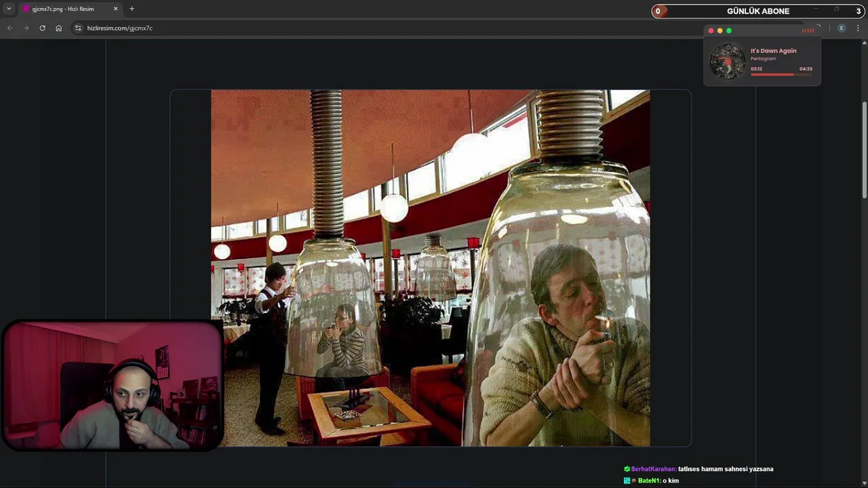The image size is (868, 488).
Task: View site information icon in address bar
Action: tap(78, 28)
